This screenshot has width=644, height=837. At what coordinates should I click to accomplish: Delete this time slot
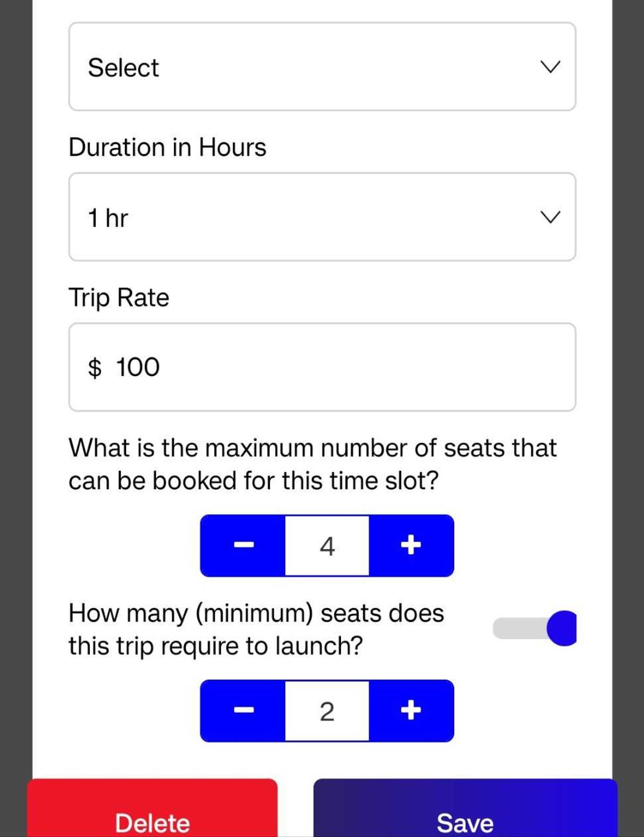pyautogui.click(x=152, y=815)
